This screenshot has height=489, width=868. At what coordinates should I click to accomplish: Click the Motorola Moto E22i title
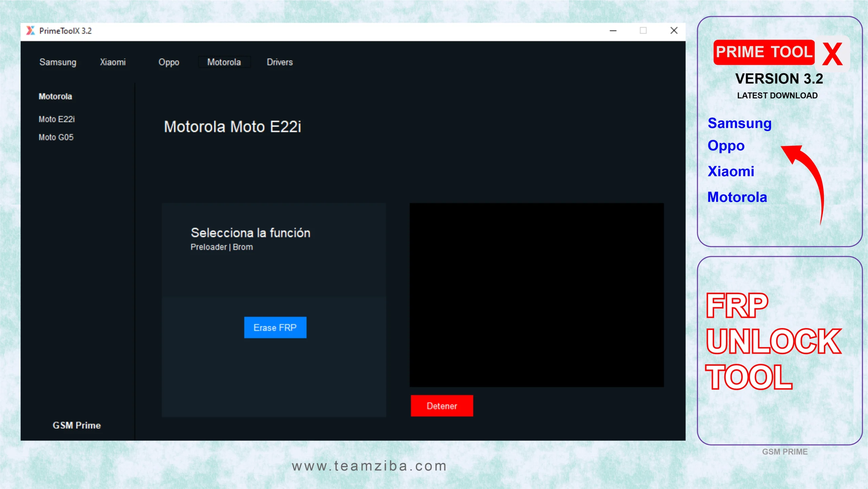click(x=232, y=127)
